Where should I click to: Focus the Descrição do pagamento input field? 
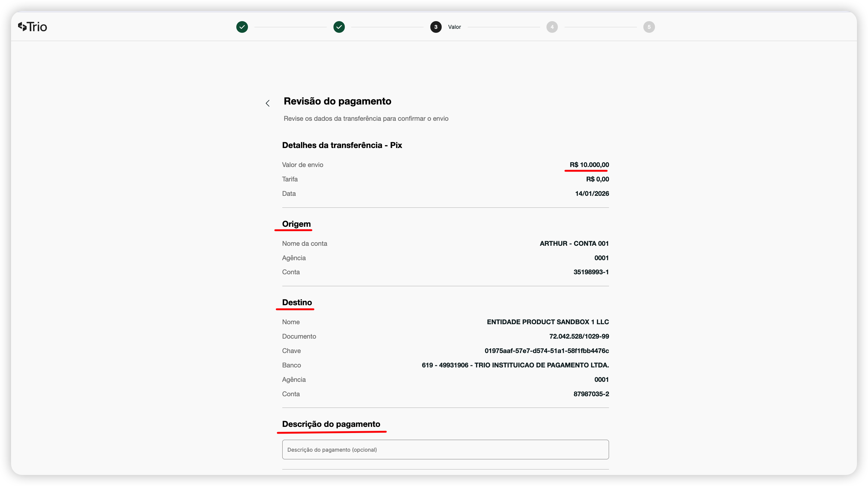(445, 449)
